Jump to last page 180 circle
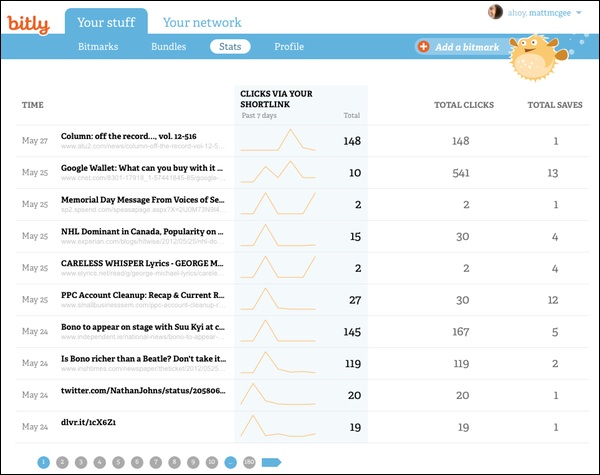 pyautogui.click(x=249, y=462)
